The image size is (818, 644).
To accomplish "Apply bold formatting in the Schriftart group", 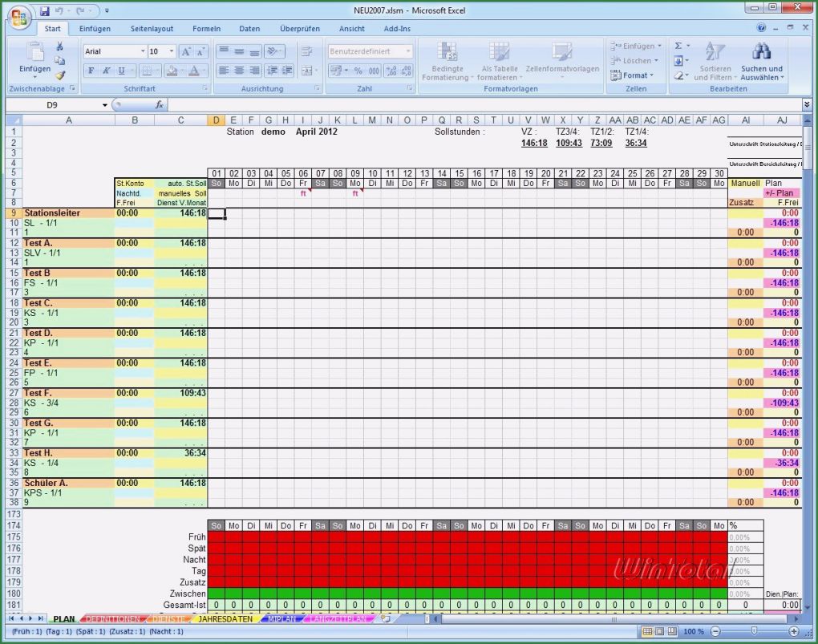I will pyautogui.click(x=91, y=71).
